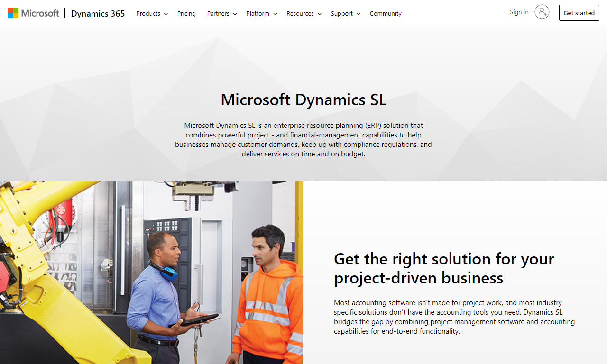The height and width of the screenshot is (364, 607).
Task: Open the Dynamics 365 home link
Action: (x=98, y=13)
